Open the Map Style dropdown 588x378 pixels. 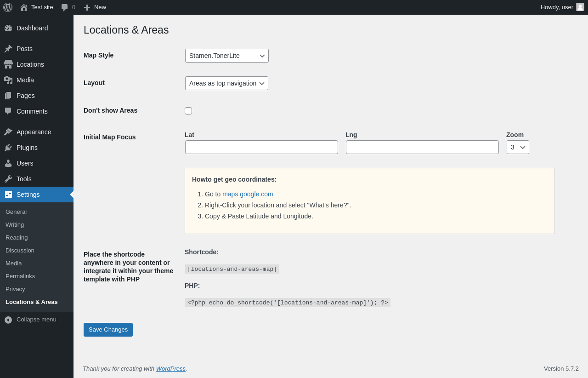227,56
